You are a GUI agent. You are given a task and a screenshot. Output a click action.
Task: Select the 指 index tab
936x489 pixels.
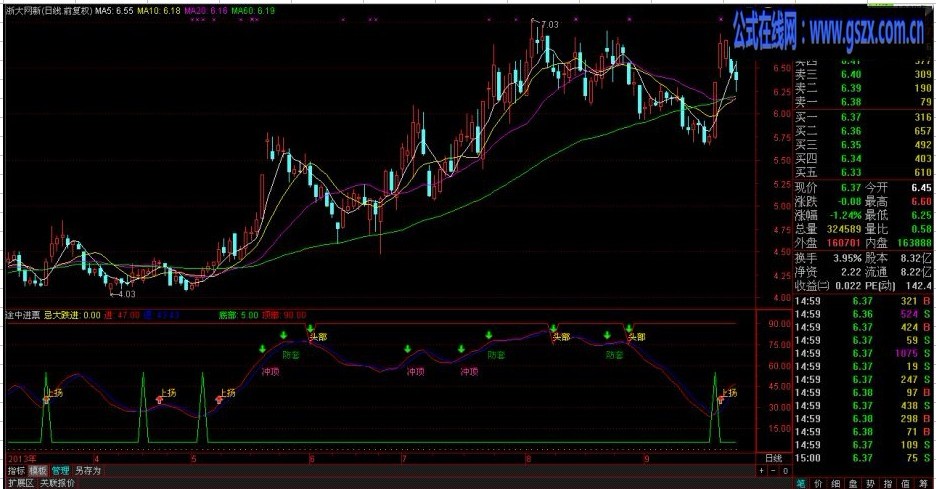coord(889,483)
